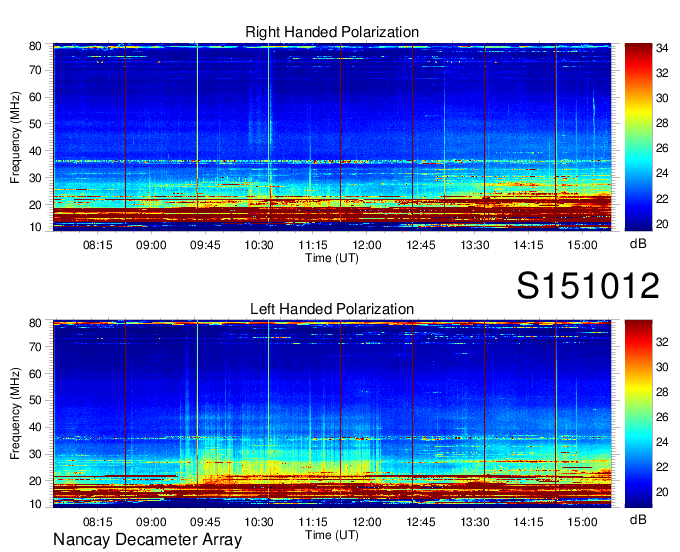
Task: Click 40 MHz tick on Right Handed plot
Action: click(35, 151)
